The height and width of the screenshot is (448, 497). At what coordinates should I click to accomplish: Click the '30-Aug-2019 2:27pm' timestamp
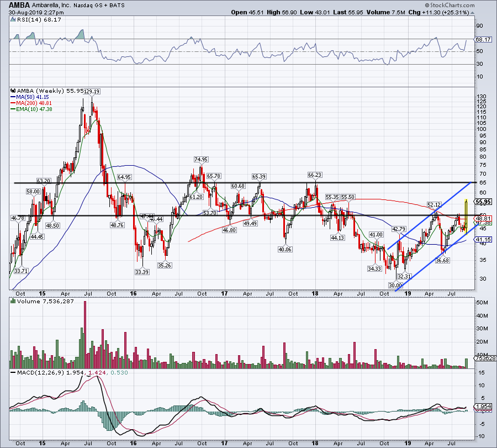pos(36,13)
